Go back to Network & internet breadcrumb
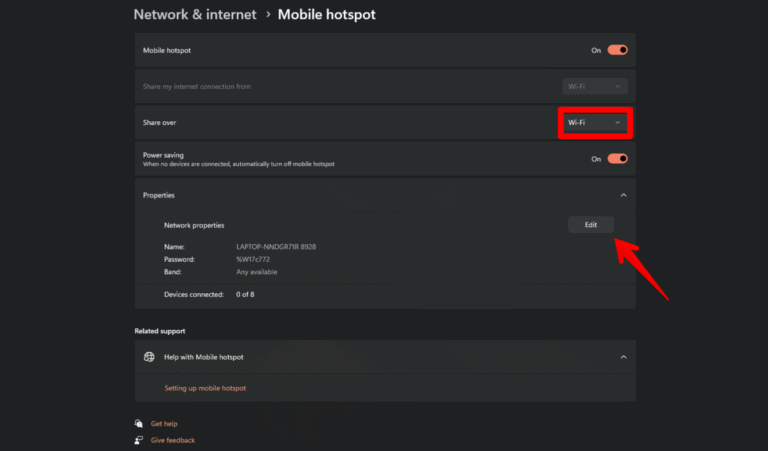768x451 pixels. click(195, 15)
